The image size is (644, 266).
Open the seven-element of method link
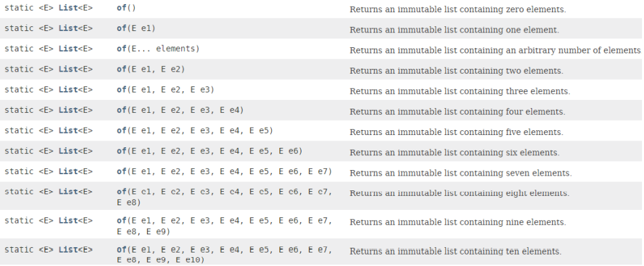point(121,171)
